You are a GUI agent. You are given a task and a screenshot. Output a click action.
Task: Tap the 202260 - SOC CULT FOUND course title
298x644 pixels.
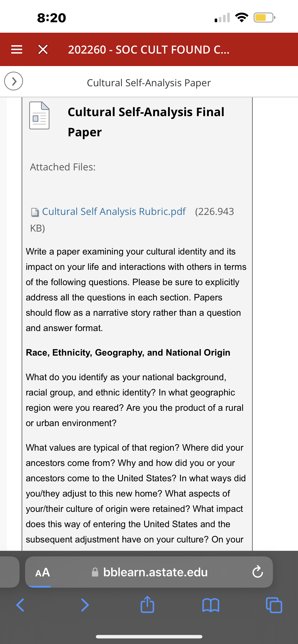click(149, 50)
